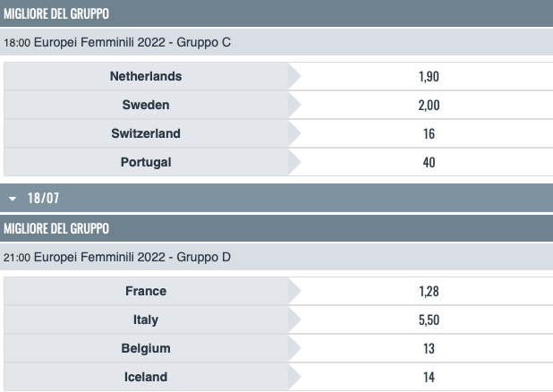Screen dimensions: 553x392
Task: Click the Sweden team label
Action: (146, 106)
